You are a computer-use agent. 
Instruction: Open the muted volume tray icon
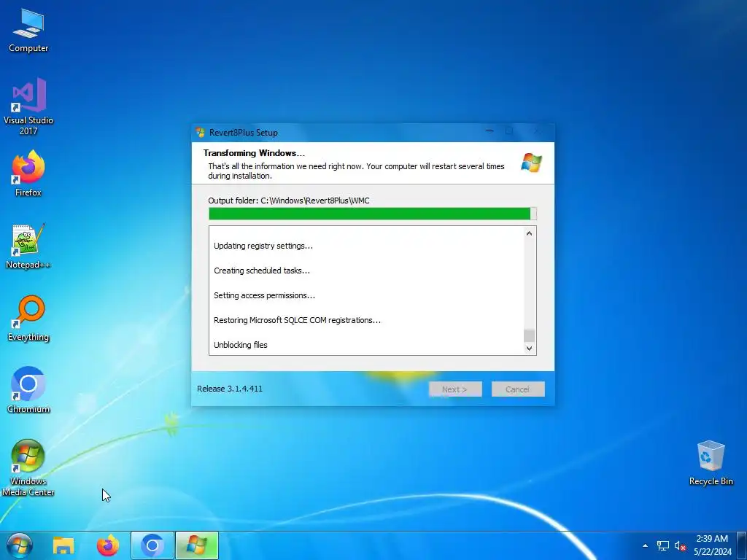click(x=681, y=545)
